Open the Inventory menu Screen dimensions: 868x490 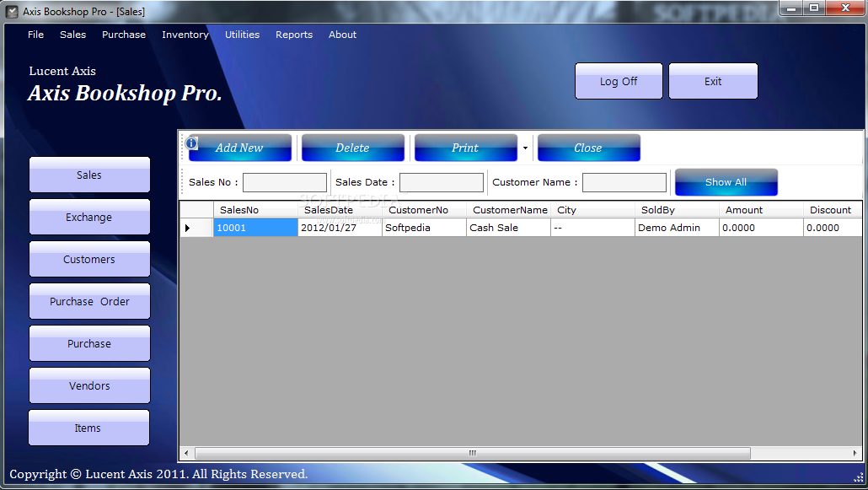coord(185,35)
